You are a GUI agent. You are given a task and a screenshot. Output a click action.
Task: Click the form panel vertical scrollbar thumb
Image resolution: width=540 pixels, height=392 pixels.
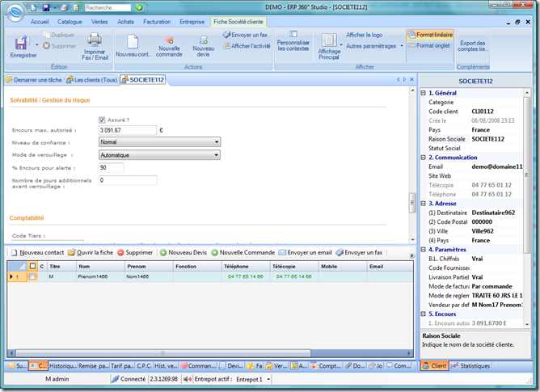[412, 203]
